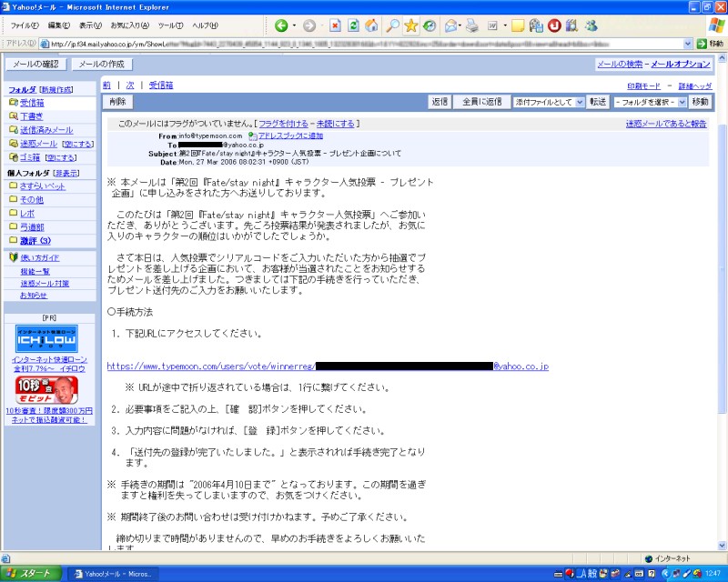Viewport: 728px width, 582px height.
Task: Click the 返信 button
Action: (x=440, y=102)
